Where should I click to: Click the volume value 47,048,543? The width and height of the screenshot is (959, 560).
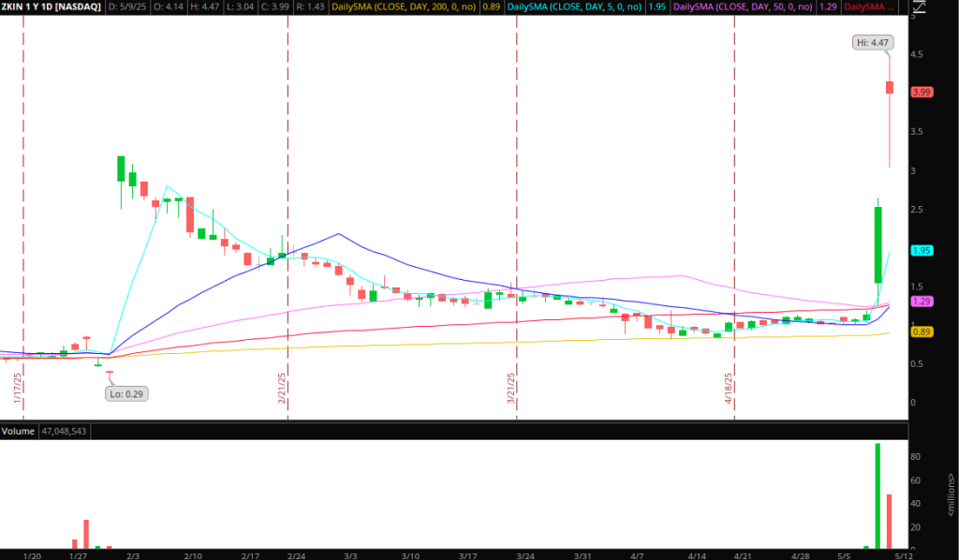[x=65, y=431]
